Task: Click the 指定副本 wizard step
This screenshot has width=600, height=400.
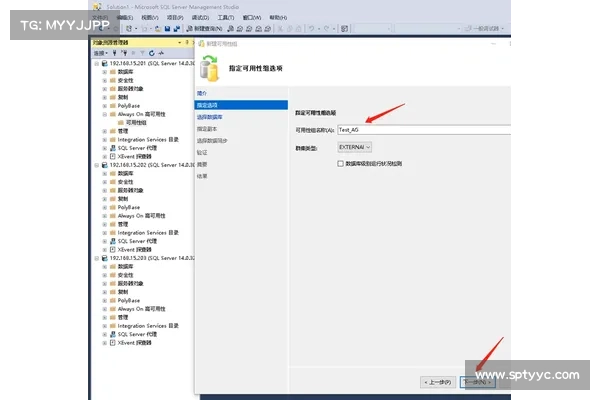Action: pyautogui.click(x=207, y=129)
